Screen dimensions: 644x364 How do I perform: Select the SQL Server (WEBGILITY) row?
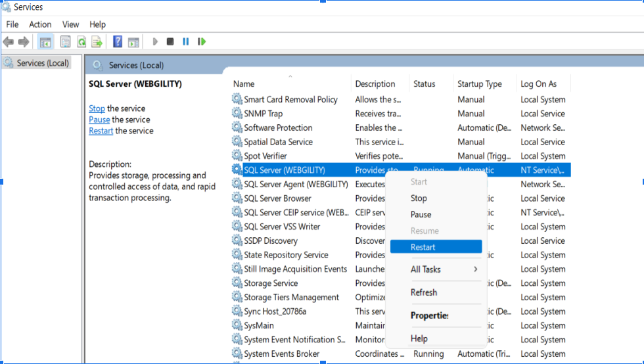coord(400,170)
